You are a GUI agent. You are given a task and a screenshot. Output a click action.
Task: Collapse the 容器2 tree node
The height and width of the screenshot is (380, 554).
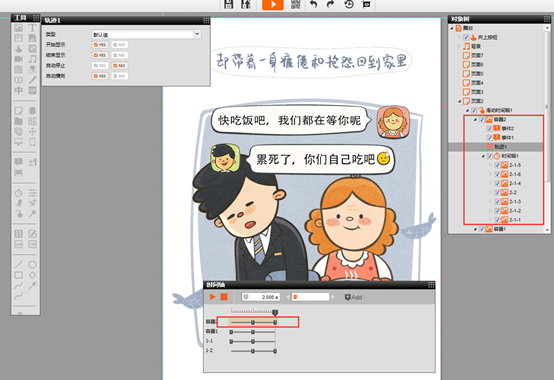(475, 120)
